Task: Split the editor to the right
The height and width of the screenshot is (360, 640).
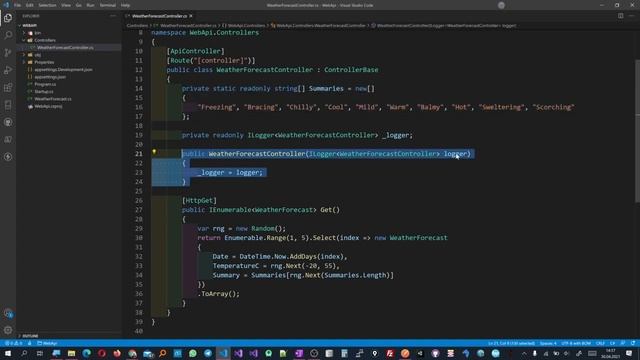Action: click(620, 16)
